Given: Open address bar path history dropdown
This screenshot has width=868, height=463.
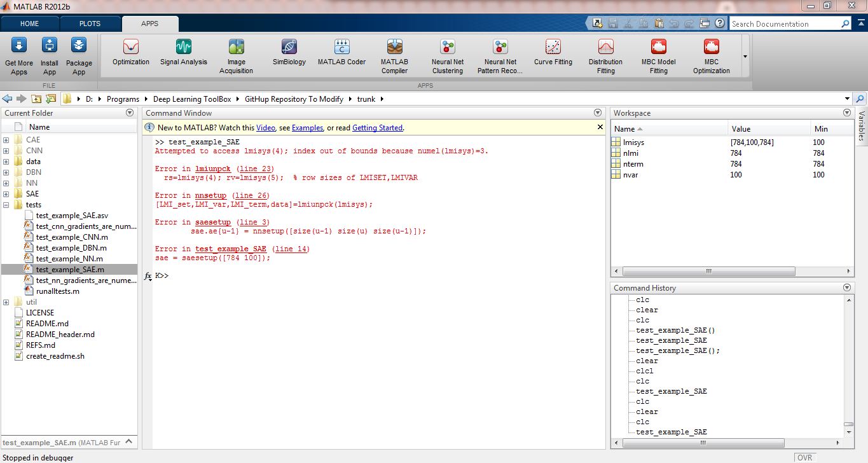Looking at the screenshot, I should click(847, 99).
